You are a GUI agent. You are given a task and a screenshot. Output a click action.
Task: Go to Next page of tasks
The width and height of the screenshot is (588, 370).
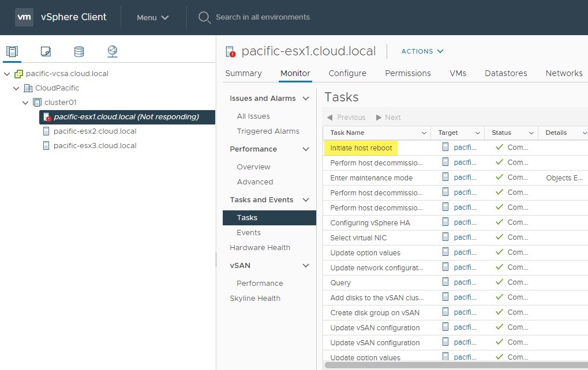click(388, 117)
